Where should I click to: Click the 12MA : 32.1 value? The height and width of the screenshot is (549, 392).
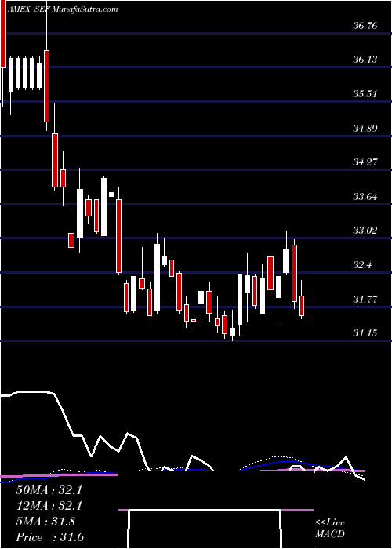click(49, 506)
